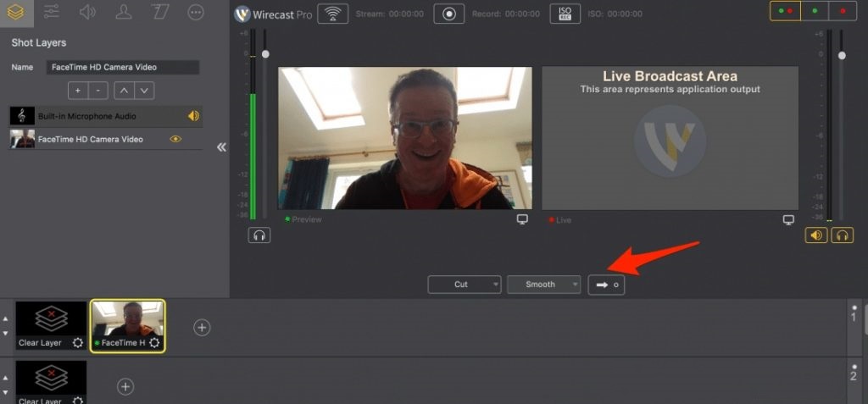Switch to the audio properties speaker tab
Viewport: 868px width, 404px height.
(87, 12)
